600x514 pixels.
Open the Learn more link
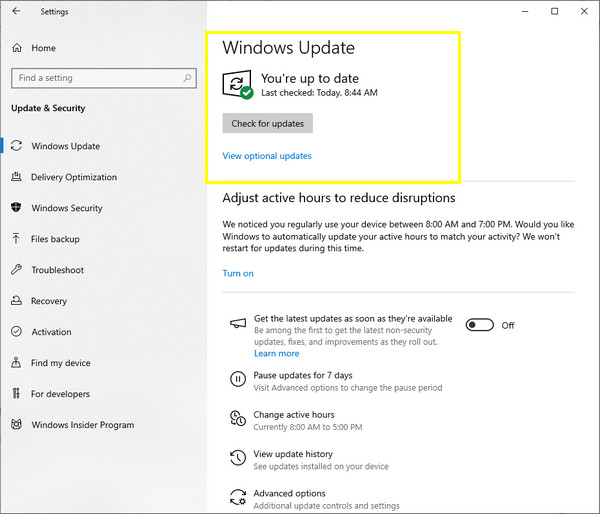coord(277,353)
